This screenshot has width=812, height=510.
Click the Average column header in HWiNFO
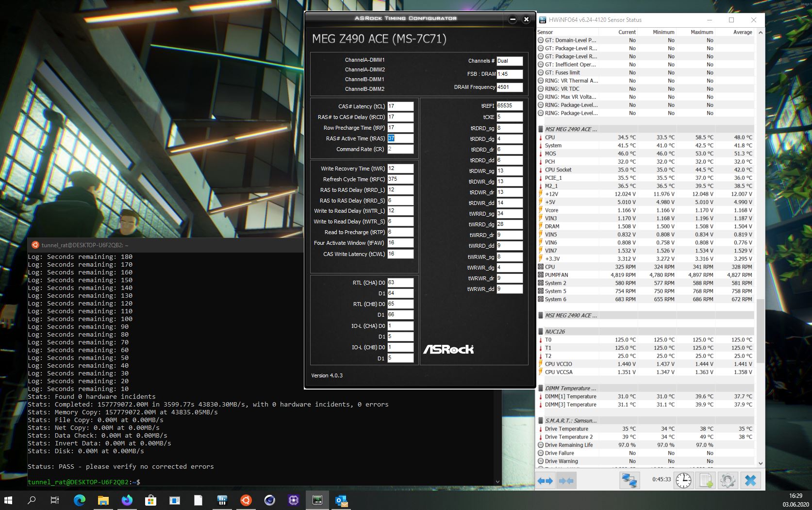tap(735, 32)
